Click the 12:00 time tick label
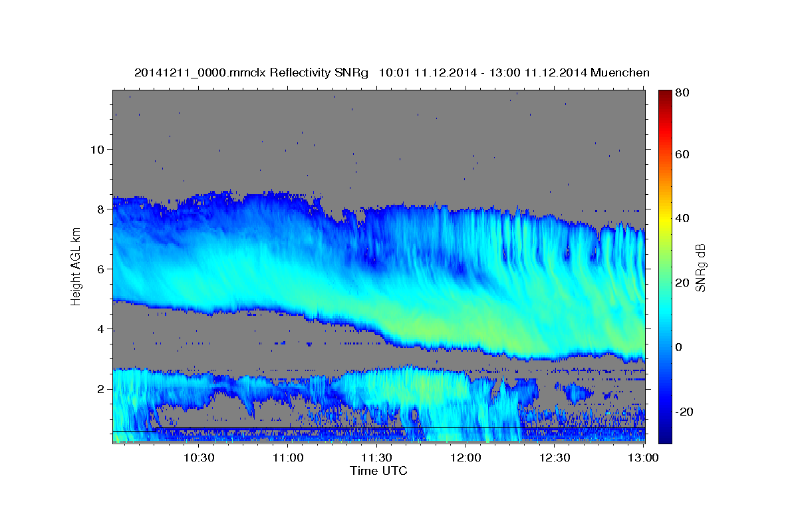This screenshot has height=532, width=798. 465,458
